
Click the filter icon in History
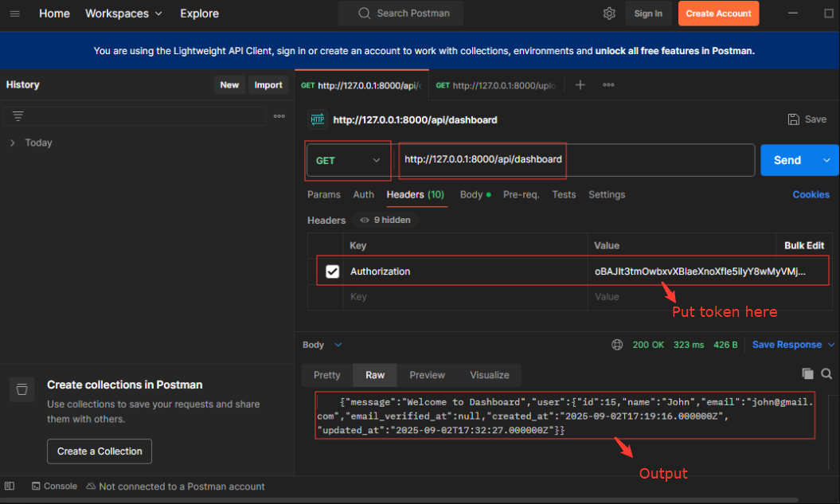point(18,116)
